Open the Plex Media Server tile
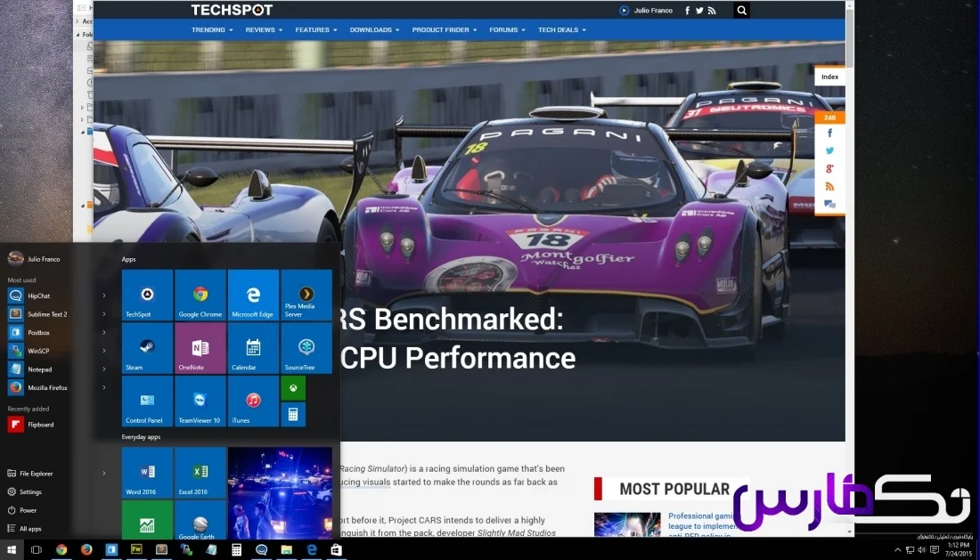 [x=306, y=296]
